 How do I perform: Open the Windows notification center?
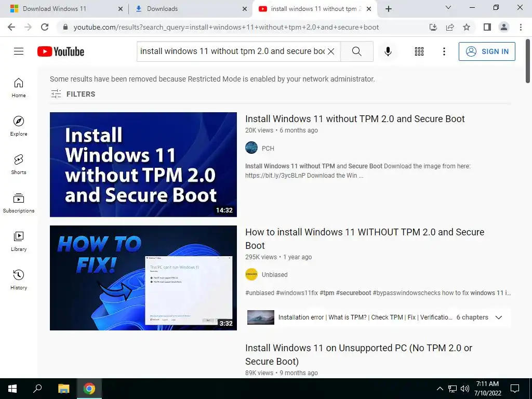pyautogui.click(x=515, y=389)
